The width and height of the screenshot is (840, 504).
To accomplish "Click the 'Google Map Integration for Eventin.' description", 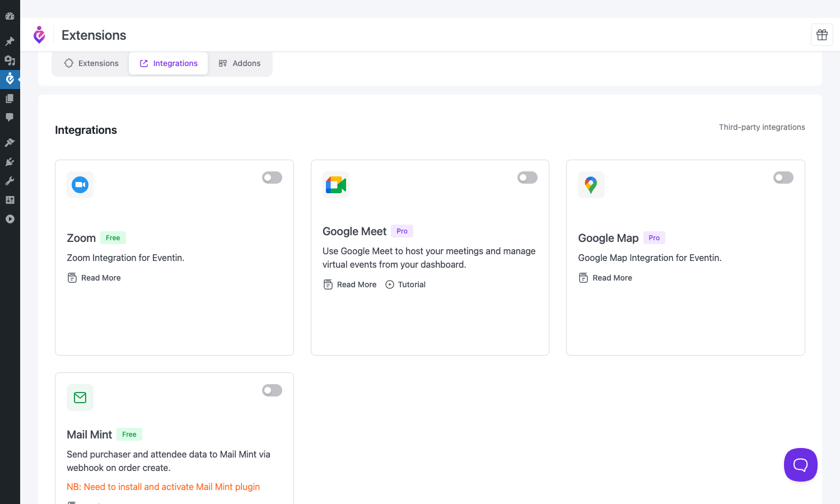I will 650,258.
